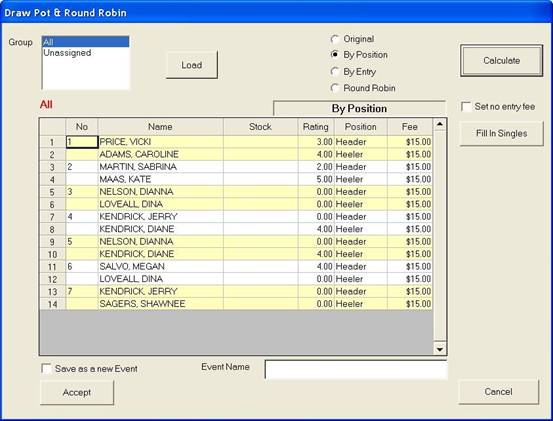Select the Round Robin radio button
The width and height of the screenshot is (553, 421).
click(x=335, y=88)
